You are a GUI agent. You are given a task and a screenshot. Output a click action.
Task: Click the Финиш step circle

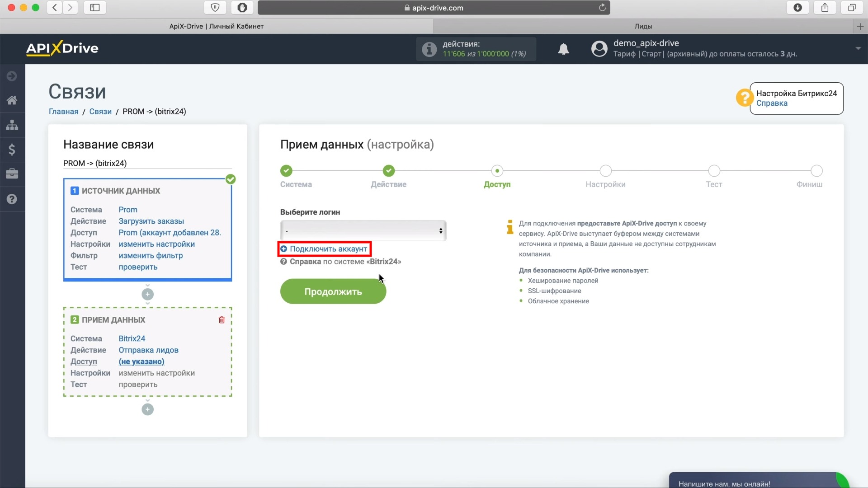(x=816, y=171)
